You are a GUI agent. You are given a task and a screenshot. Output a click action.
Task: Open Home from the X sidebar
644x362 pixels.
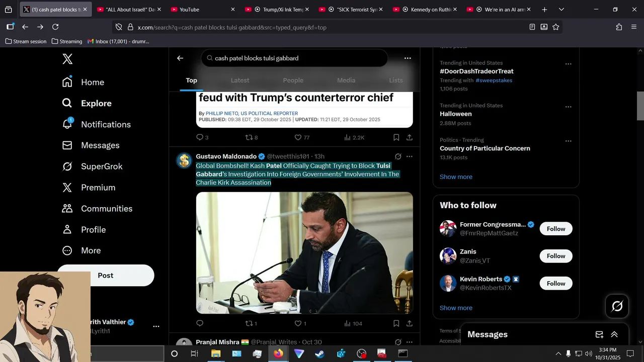83,82
